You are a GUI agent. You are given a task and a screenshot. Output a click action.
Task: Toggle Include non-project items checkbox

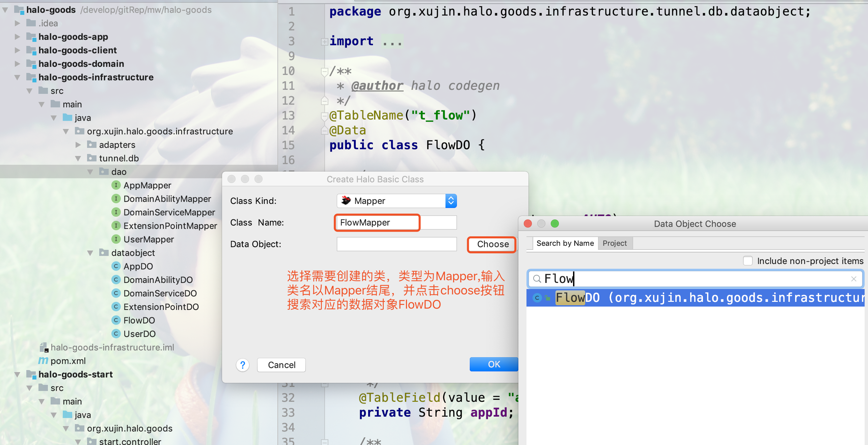point(748,261)
